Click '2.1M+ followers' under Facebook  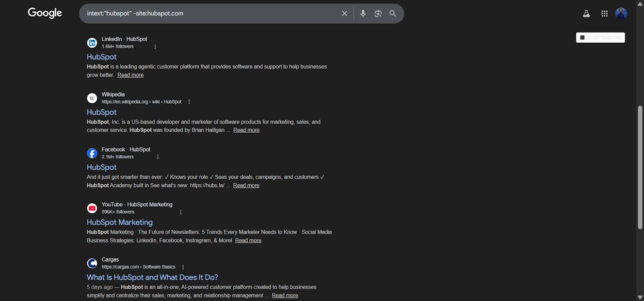[x=118, y=157]
